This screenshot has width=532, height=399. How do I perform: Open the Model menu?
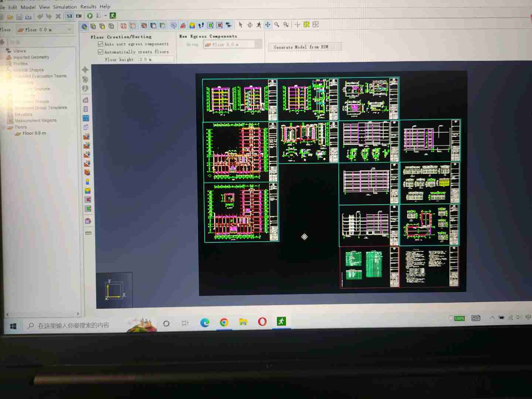tap(28, 7)
